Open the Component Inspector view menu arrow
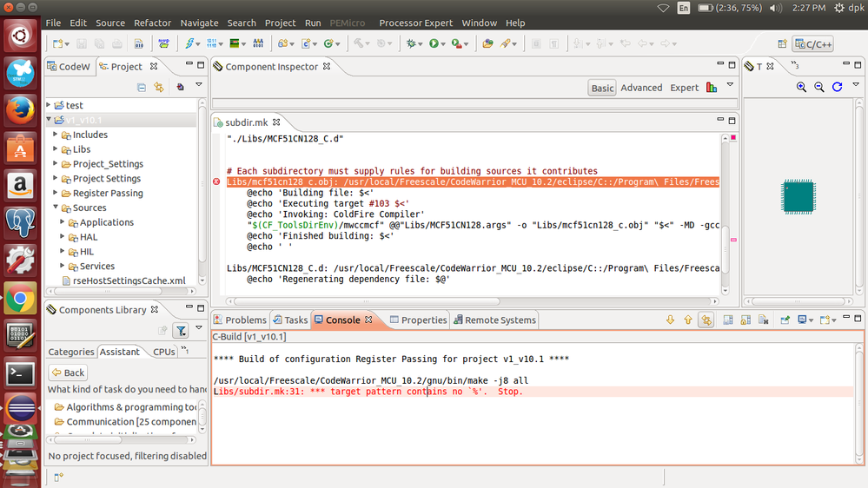Image resolution: width=868 pixels, height=488 pixels. tap(730, 84)
